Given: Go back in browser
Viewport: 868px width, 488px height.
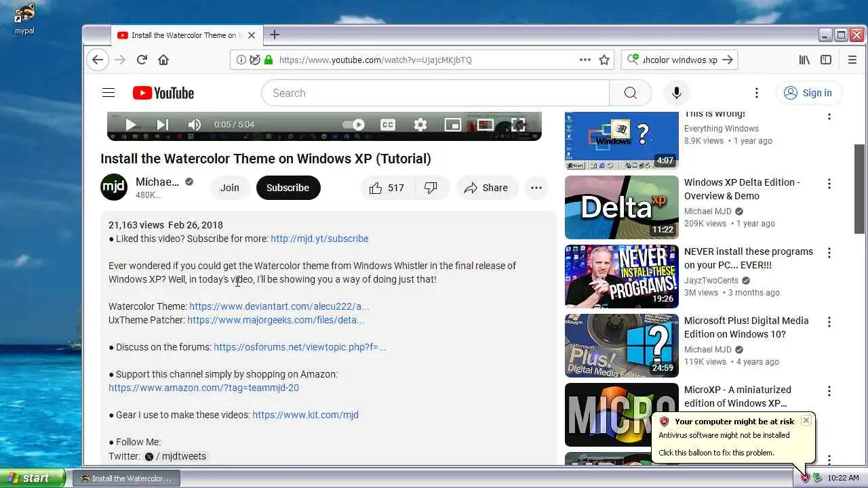Looking at the screenshot, I should 98,60.
